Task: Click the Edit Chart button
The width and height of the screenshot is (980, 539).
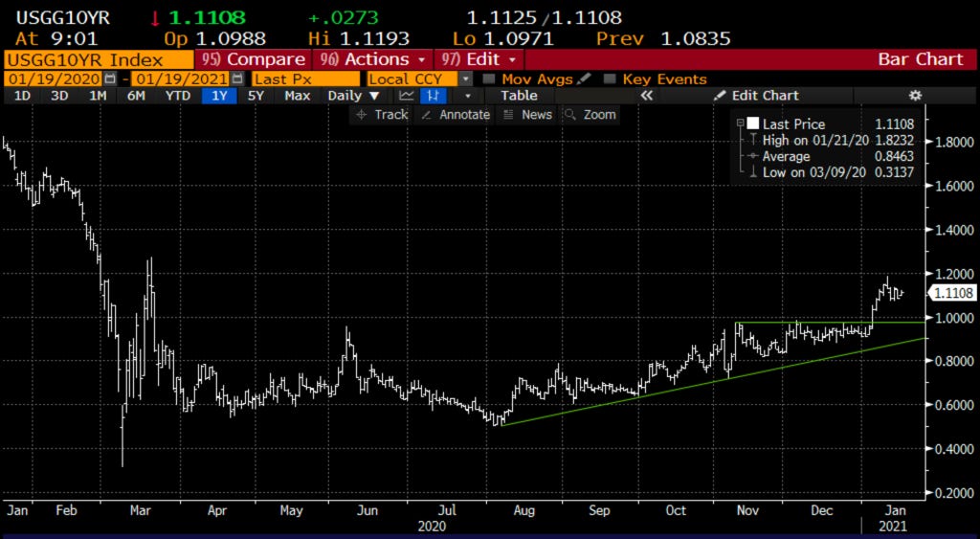Action: 756,96
